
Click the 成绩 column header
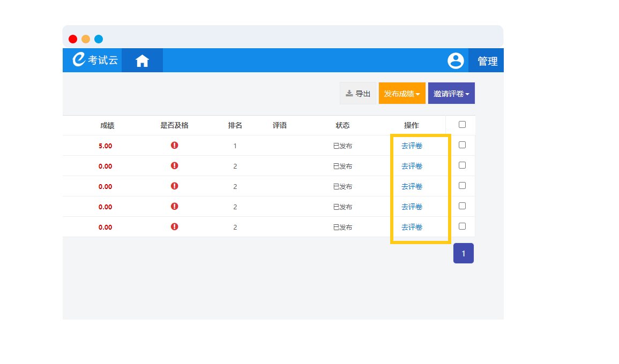click(x=107, y=126)
